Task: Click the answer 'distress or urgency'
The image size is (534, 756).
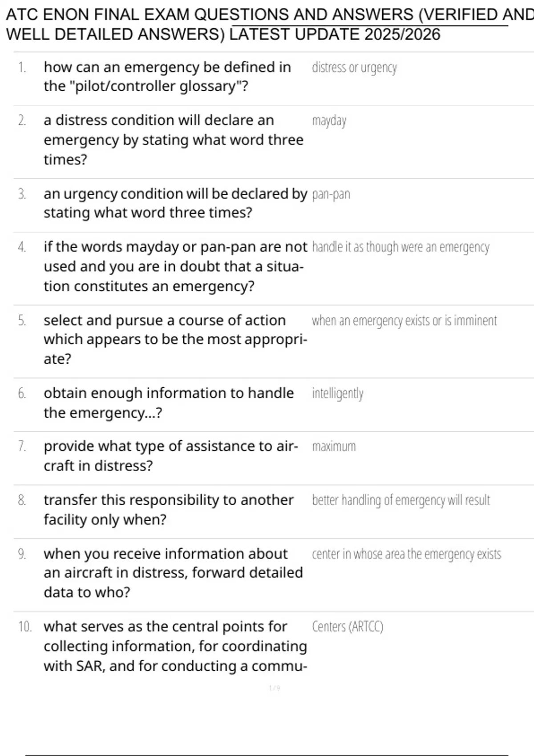Action: (x=354, y=68)
